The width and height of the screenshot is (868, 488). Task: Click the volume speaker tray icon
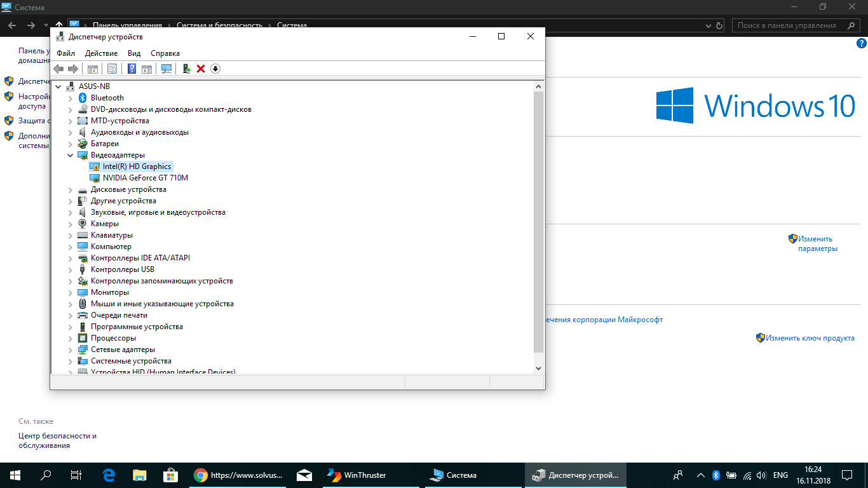761,475
